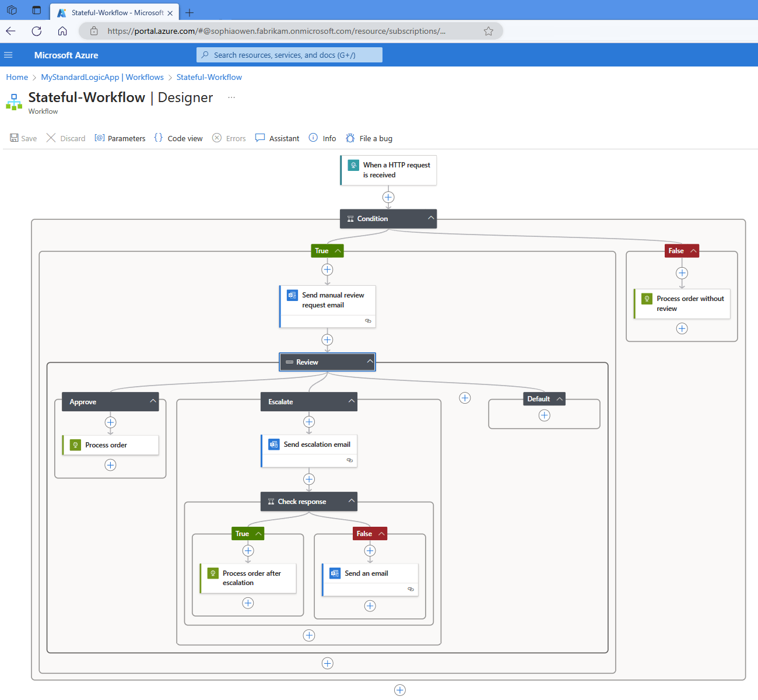Collapse the Escalate case

coord(352,401)
